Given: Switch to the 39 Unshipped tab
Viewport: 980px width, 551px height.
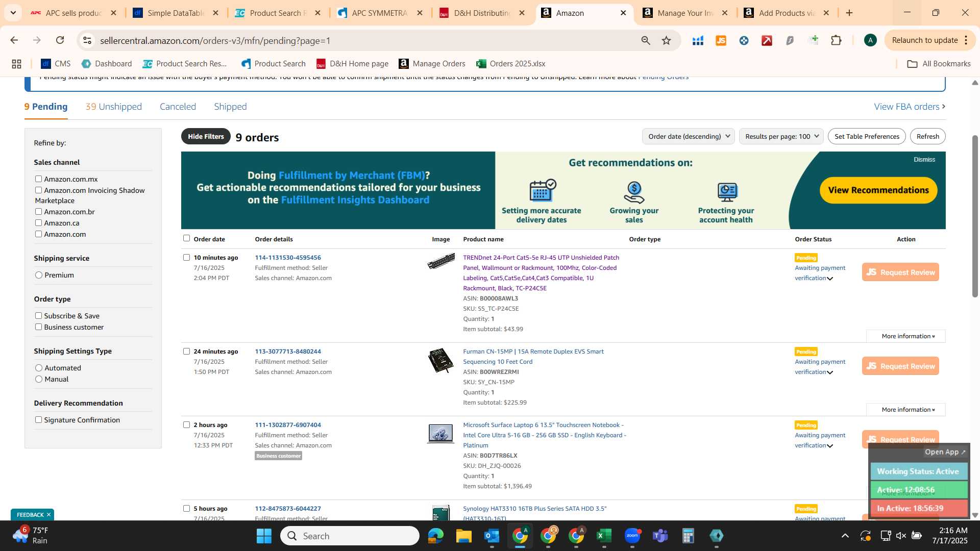Looking at the screenshot, I should click(114, 107).
